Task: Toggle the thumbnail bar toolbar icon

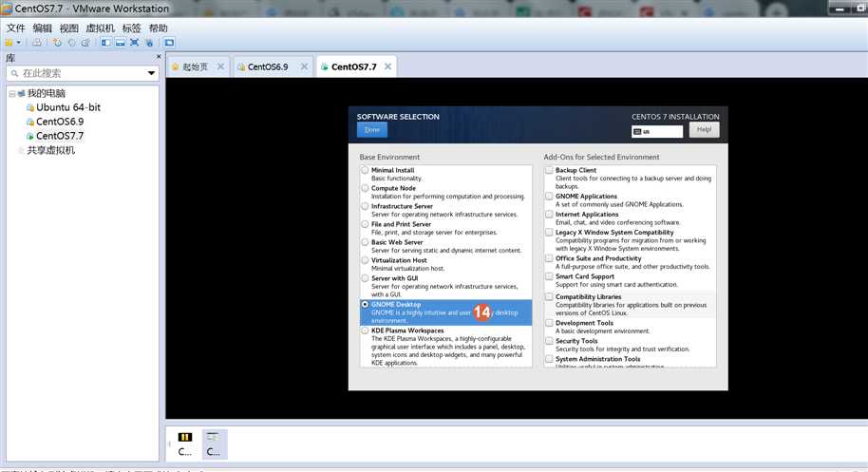Action: pyautogui.click(x=120, y=43)
